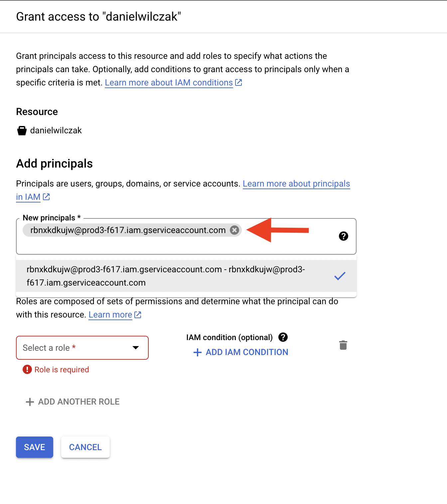Click the IAM condition help icon

(x=283, y=337)
